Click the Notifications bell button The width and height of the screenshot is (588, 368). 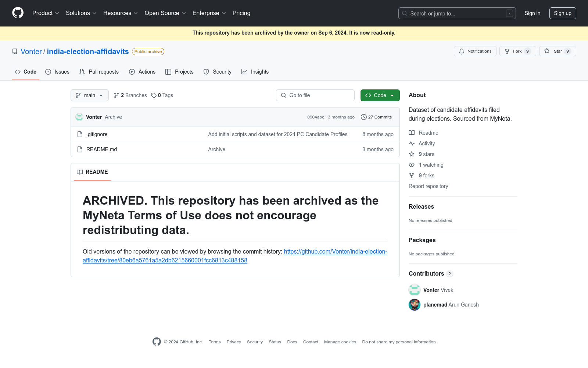pos(475,51)
